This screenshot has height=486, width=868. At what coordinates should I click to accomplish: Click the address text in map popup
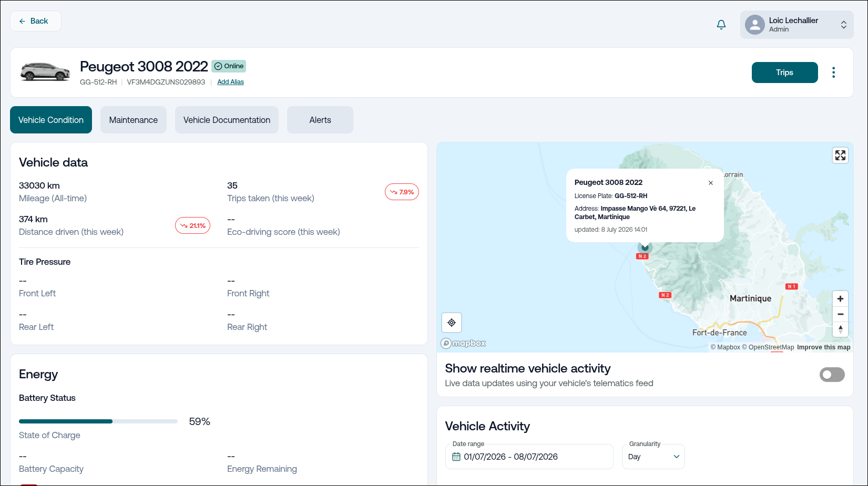click(x=635, y=213)
